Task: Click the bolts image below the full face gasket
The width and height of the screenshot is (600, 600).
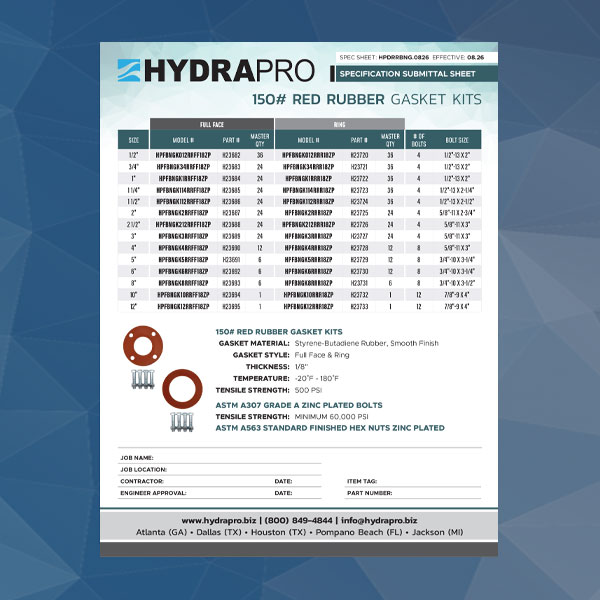Action: tap(143, 379)
